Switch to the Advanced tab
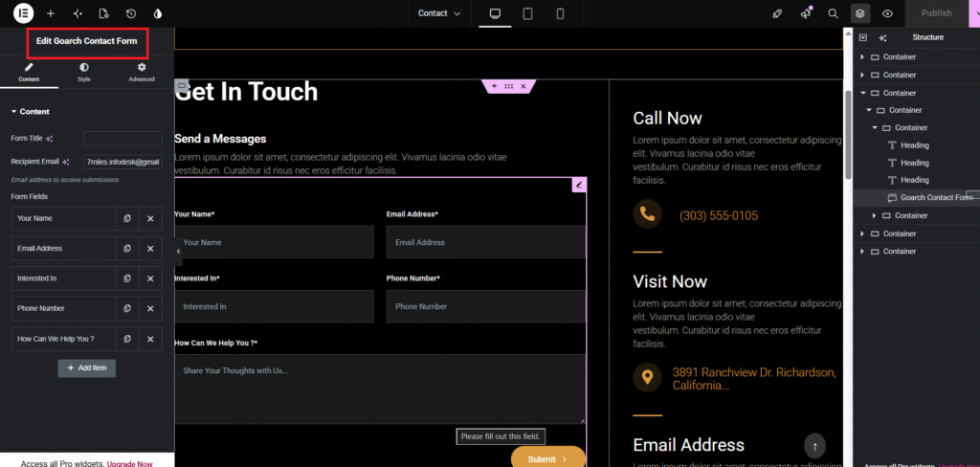Image resolution: width=980 pixels, height=467 pixels. coord(142,73)
